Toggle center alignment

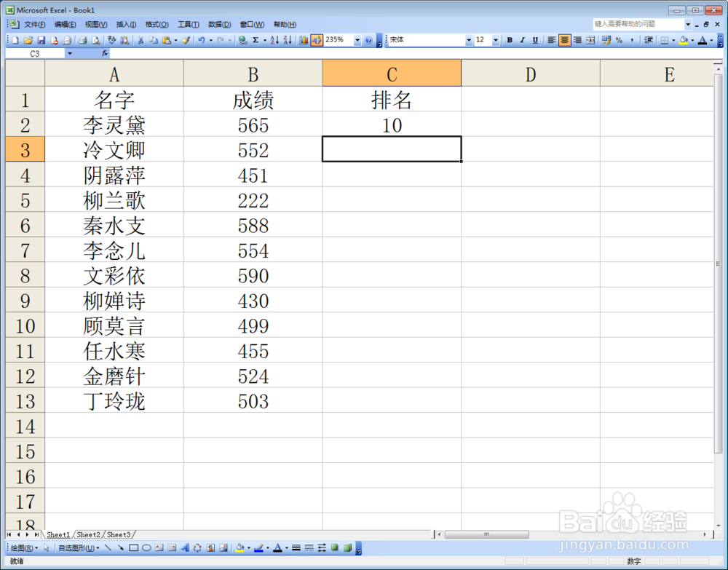(x=564, y=40)
